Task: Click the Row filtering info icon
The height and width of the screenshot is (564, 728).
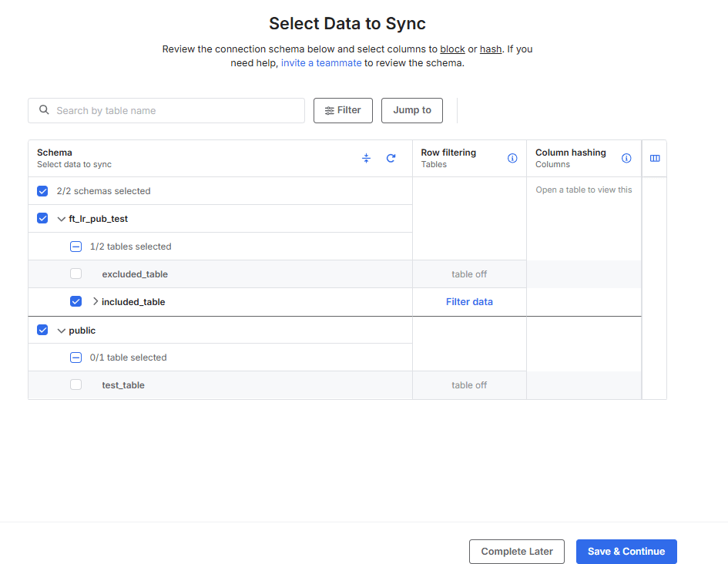Action: (512, 158)
